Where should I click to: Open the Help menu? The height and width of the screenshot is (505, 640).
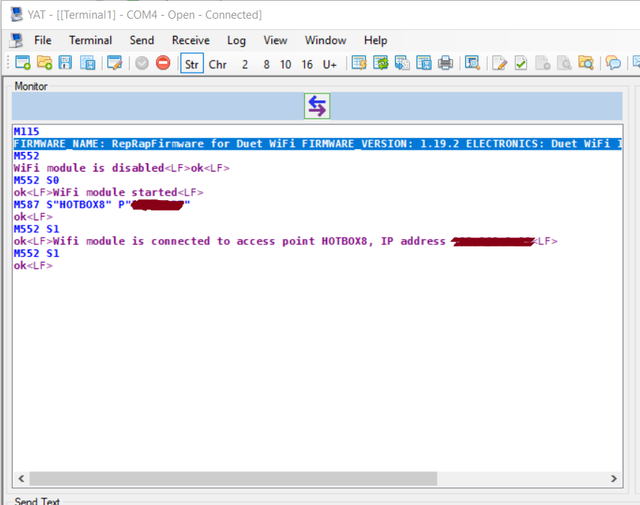click(376, 40)
